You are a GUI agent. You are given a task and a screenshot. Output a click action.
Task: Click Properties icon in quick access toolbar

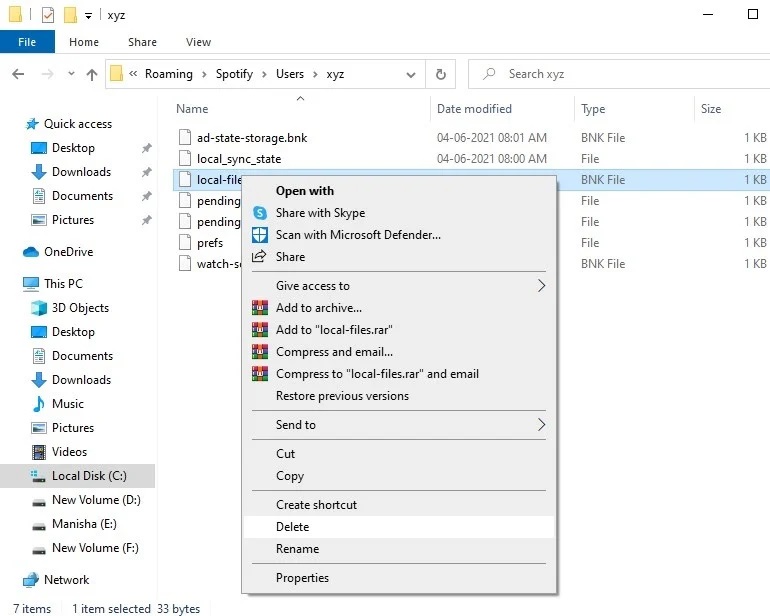coord(48,15)
